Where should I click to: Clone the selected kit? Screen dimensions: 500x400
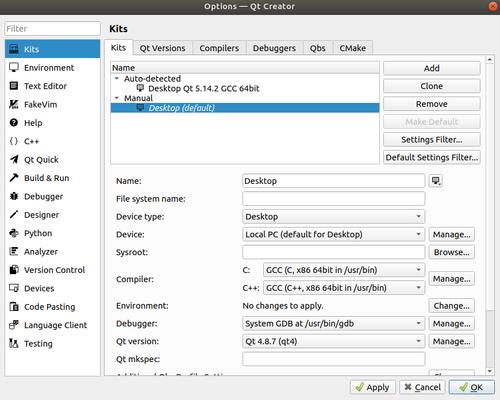pos(432,86)
